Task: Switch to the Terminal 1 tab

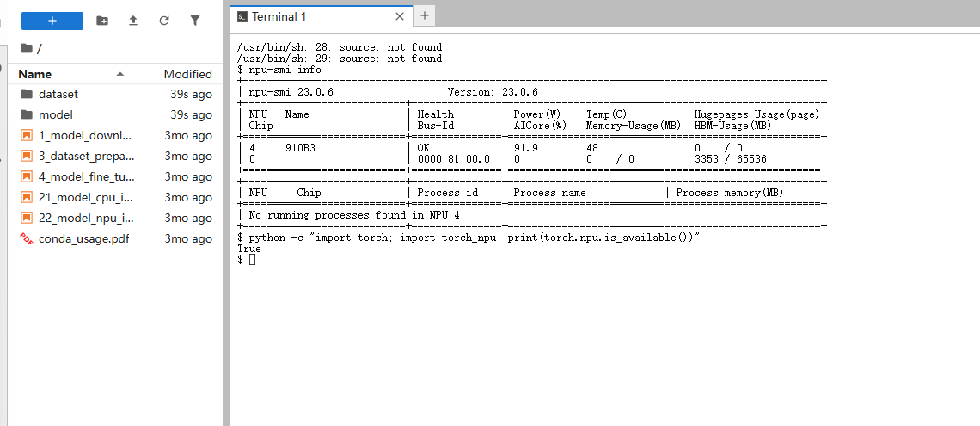Action: pos(322,17)
